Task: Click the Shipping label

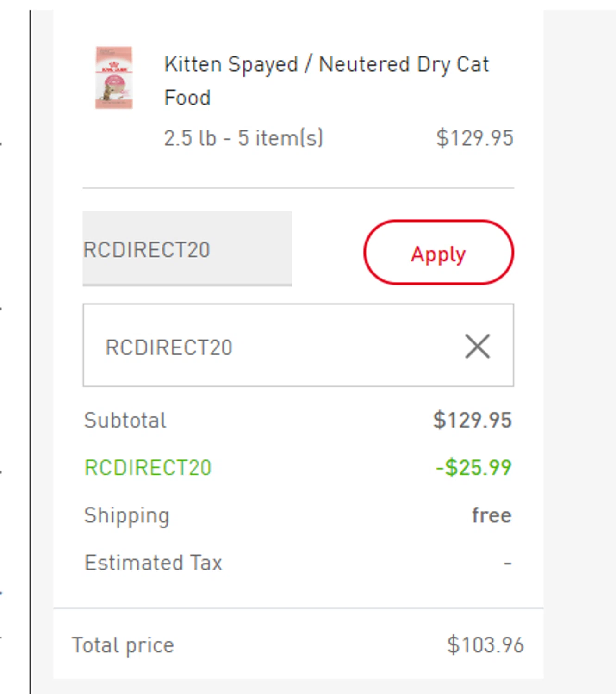Action: click(x=127, y=515)
